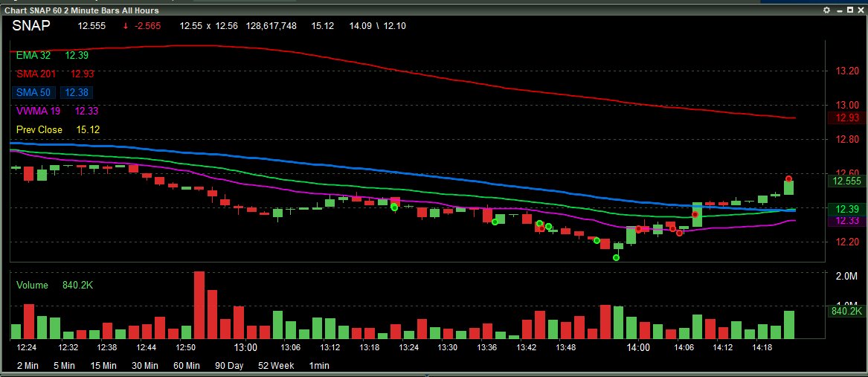Viewport: 868px width, 377px height.
Task: Switch to the 5 Min timeframe
Action: tap(64, 365)
